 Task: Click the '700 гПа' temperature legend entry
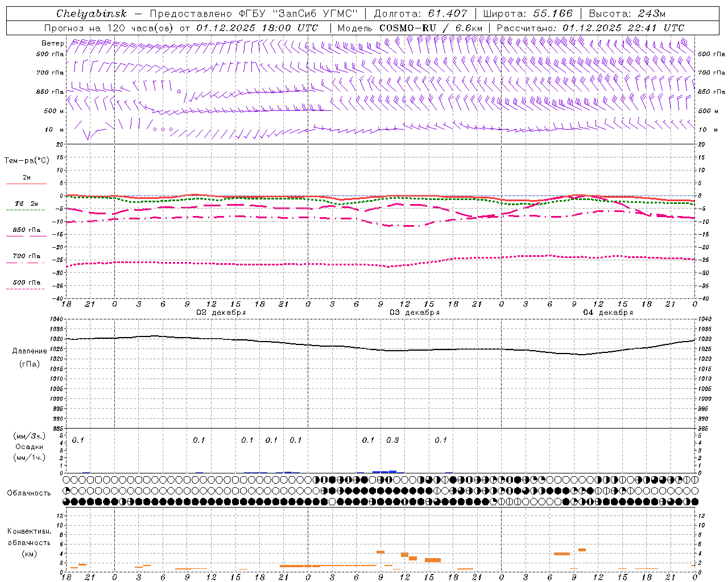[x=27, y=256]
